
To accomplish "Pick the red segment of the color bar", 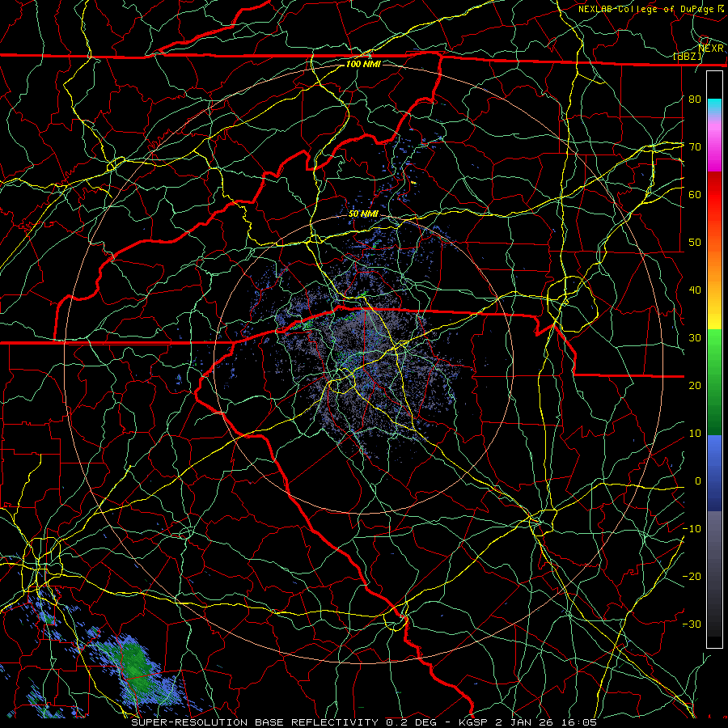I will click(x=714, y=195).
